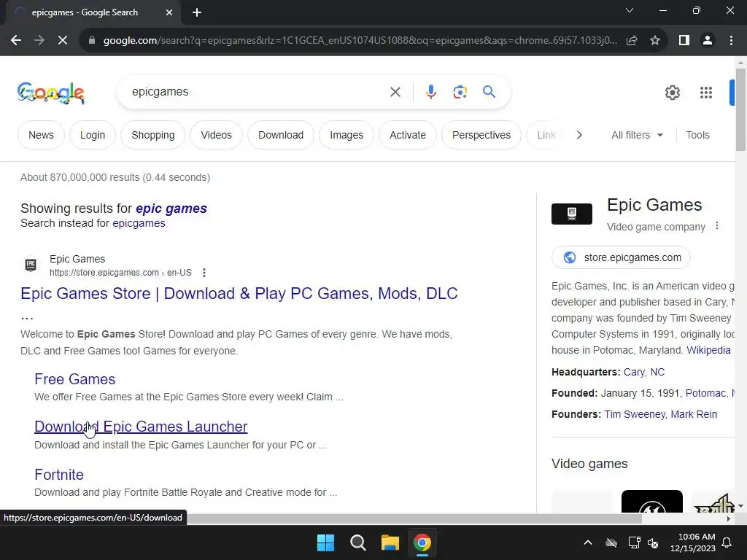Select the Perspectives filter chip

click(481, 135)
